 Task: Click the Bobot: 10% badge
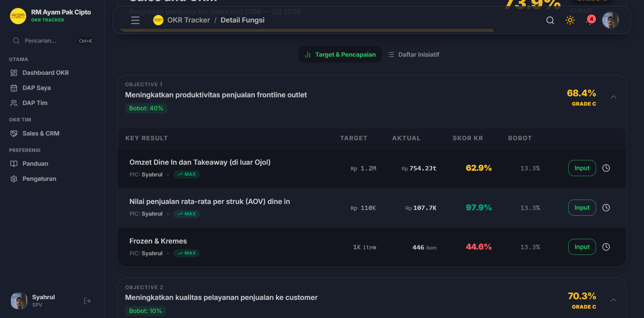coord(146,311)
